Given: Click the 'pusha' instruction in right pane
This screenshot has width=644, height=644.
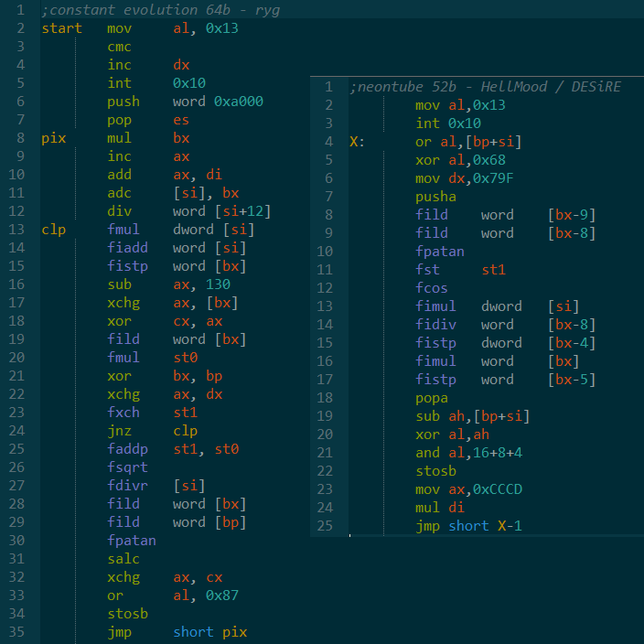Looking at the screenshot, I should pyautogui.click(x=435, y=197).
